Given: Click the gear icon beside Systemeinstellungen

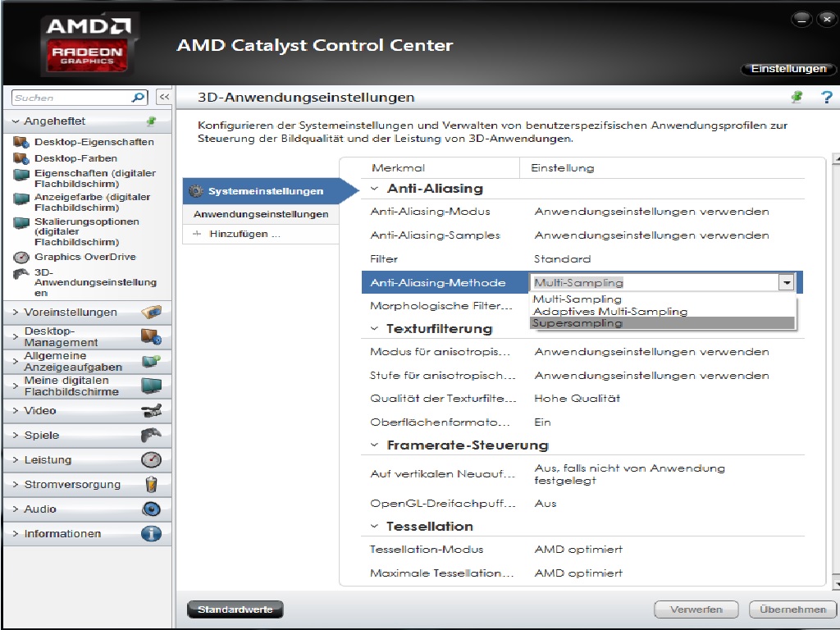Looking at the screenshot, I should click(196, 190).
